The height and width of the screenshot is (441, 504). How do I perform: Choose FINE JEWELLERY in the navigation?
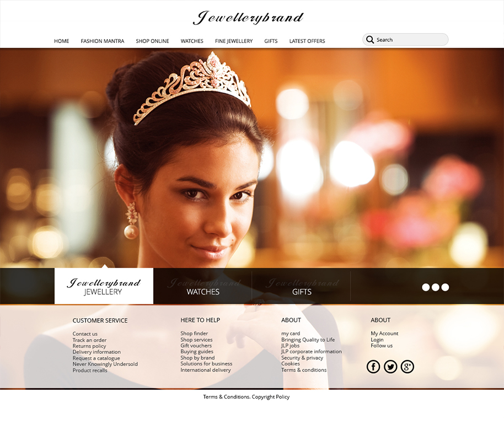(234, 41)
